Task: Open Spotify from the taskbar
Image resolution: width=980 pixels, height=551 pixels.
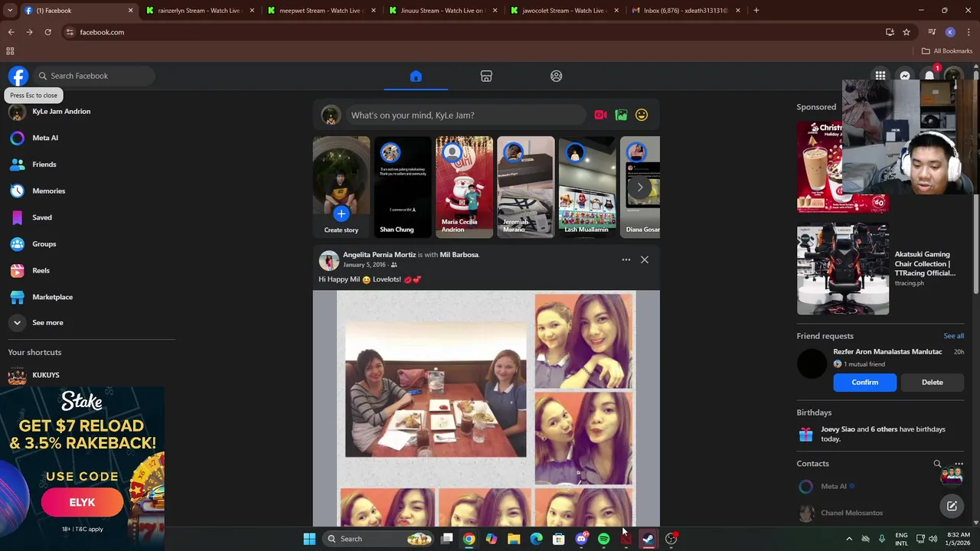Action: pyautogui.click(x=603, y=539)
